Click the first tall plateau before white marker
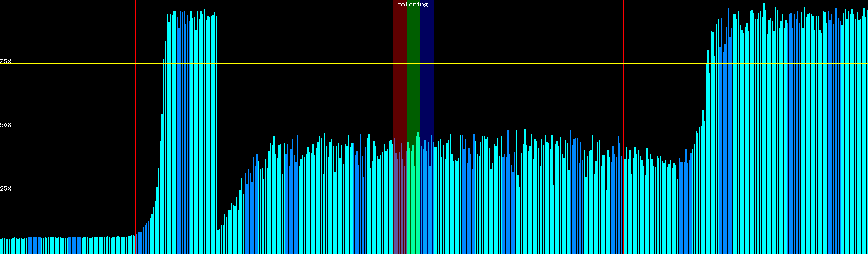This screenshot has width=868, height=254. tap(191, 127)
